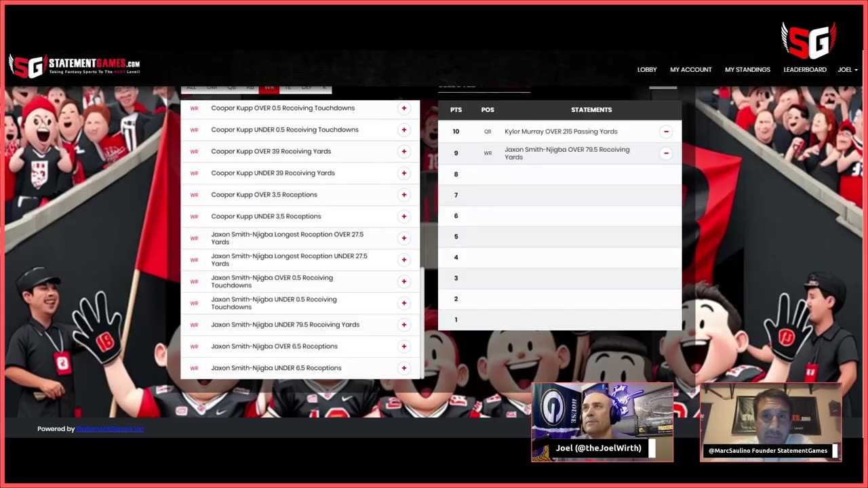Add Smith-Njigba Longest Reception OVER 27.5 Yards
This screenshot has width=868, height=488.
click(404, 239)
